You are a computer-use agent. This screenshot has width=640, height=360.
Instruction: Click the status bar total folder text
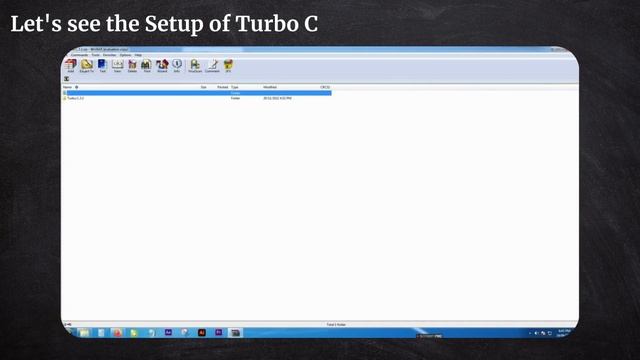[x=336, y=324]
